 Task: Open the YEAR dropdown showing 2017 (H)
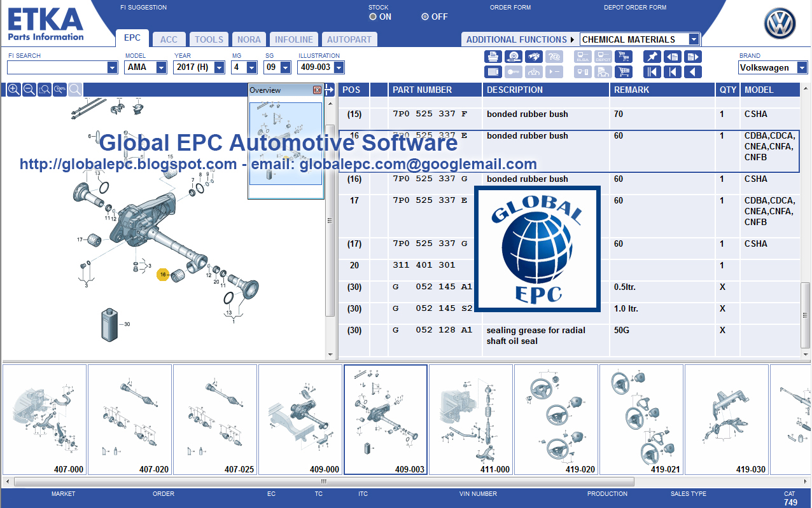coord(220,67)
